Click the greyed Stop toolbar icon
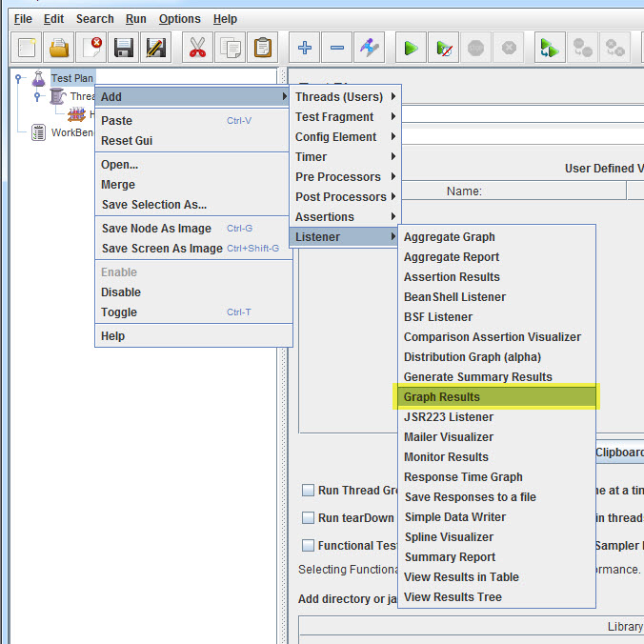The width and height of the screenshot is (644, 644). pyautogui.click(x=475, y=48)
